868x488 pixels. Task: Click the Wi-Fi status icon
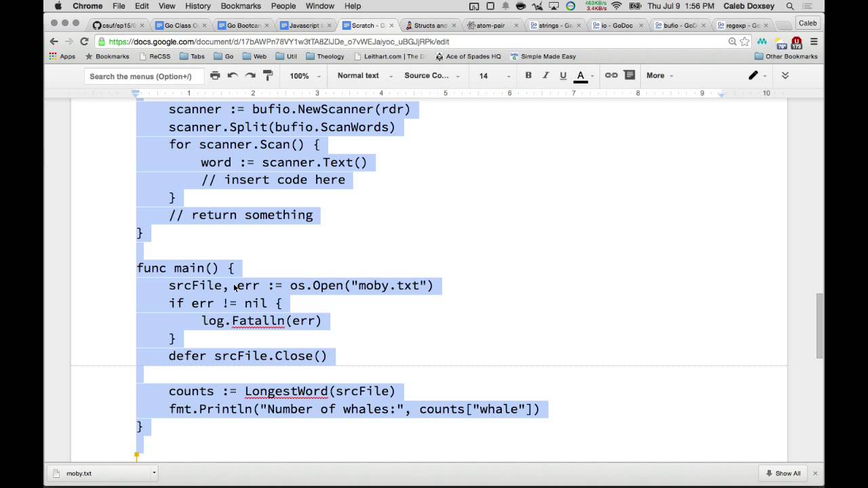tap(616, 6)
